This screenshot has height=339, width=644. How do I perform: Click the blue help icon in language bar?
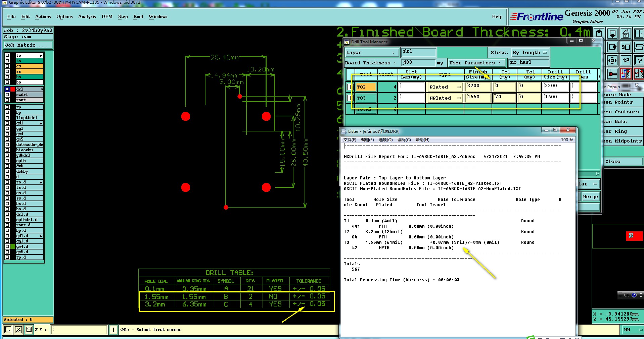pos(634,295)
